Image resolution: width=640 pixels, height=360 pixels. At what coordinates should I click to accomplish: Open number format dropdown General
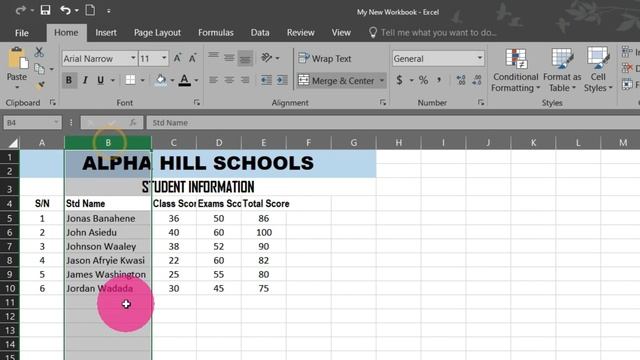pos(480,58)
